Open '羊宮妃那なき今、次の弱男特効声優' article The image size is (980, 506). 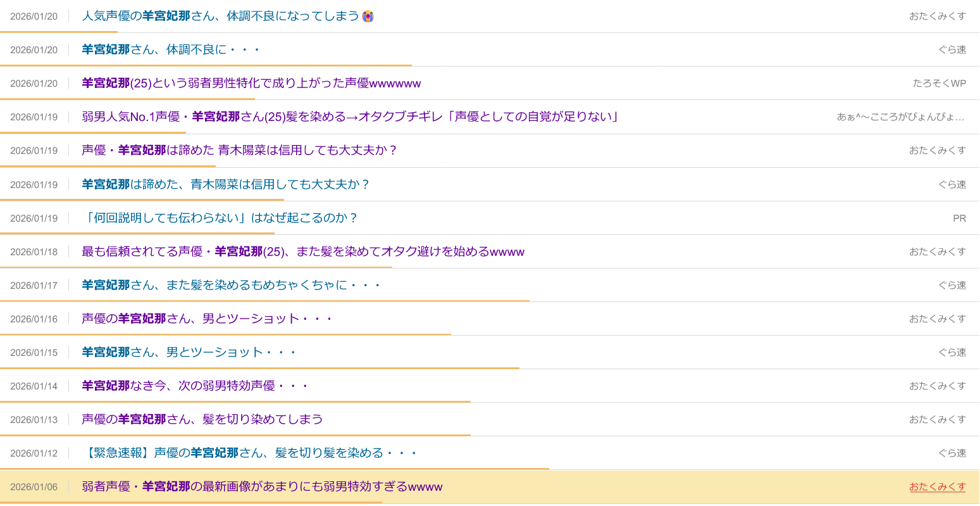[x=195, y=386]
